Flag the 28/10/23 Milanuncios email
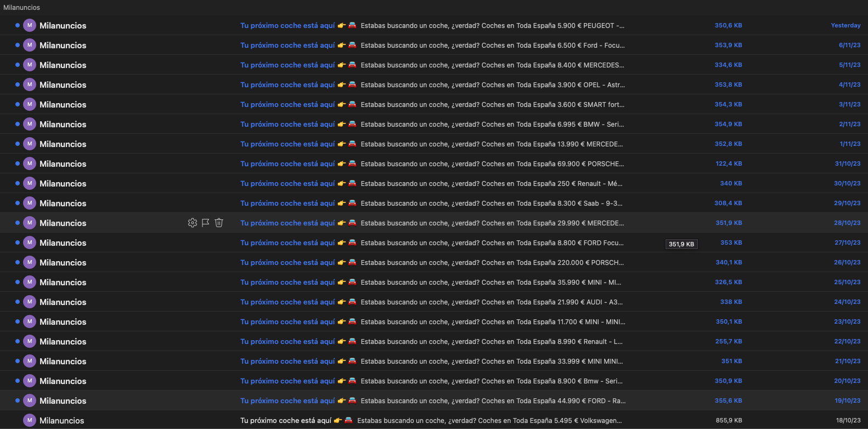Viewport: 868px width, 429px height. (206, 223)
